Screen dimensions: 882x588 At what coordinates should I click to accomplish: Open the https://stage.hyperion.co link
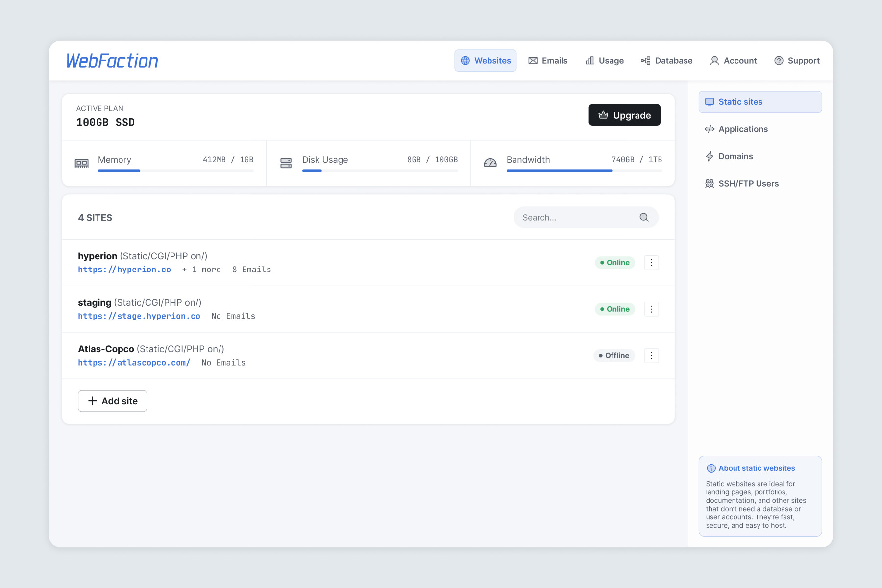click(139, 316)
